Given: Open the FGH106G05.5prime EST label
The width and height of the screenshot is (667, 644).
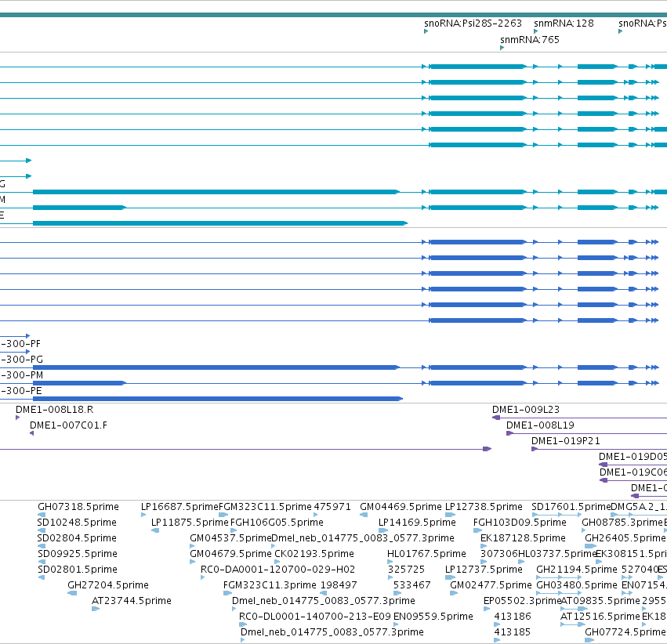Looking at the screenshot, I should pyautogui.click(x=277, y=523).
